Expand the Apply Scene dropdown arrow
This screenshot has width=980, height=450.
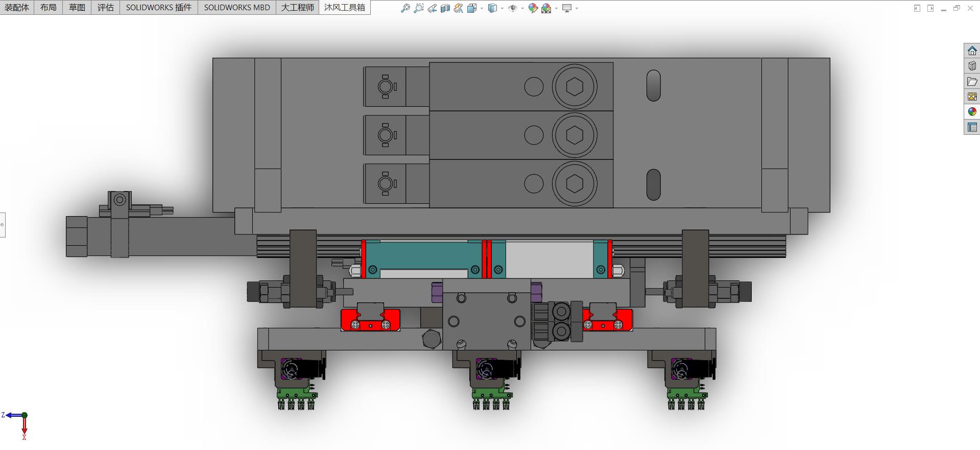click(556, 8)
